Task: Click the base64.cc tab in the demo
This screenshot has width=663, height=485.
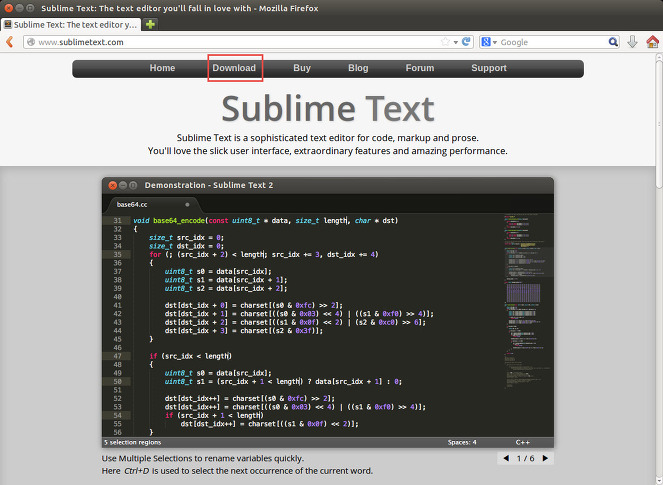Action: (153, 205)
